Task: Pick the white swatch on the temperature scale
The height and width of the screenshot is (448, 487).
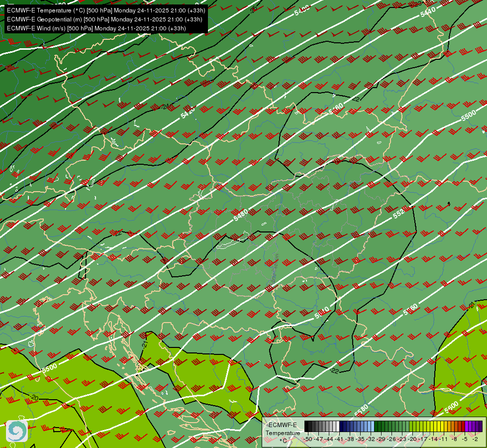Action: tap(338, 426)
